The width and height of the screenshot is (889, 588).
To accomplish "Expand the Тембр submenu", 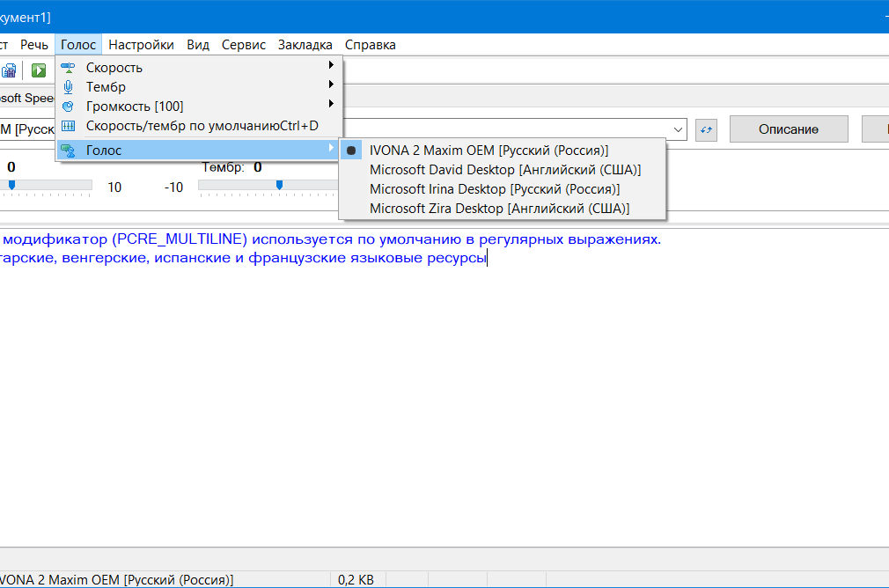I will pyautogui.click(x=199, y=87).
